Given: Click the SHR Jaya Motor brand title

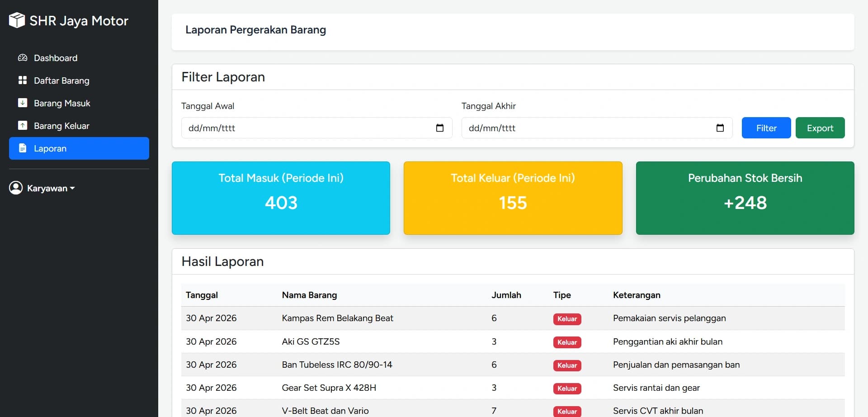Looking at the screenshot, I should pyautogui.click(x=79, y=21).
